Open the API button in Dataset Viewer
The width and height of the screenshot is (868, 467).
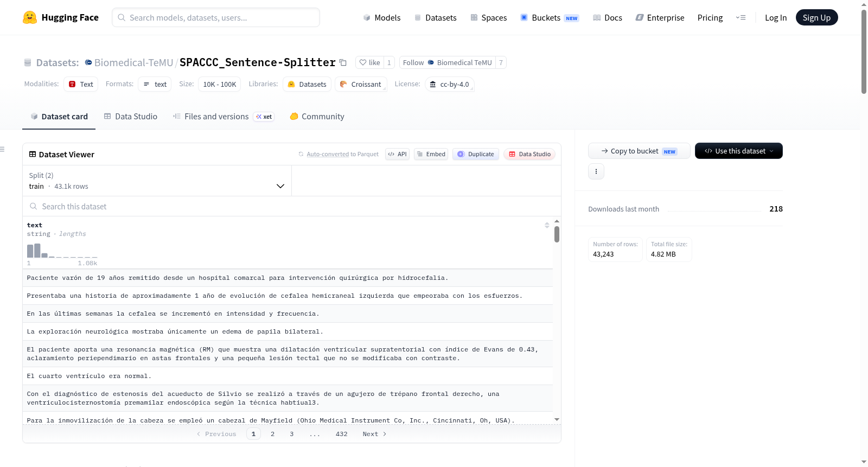398,154
